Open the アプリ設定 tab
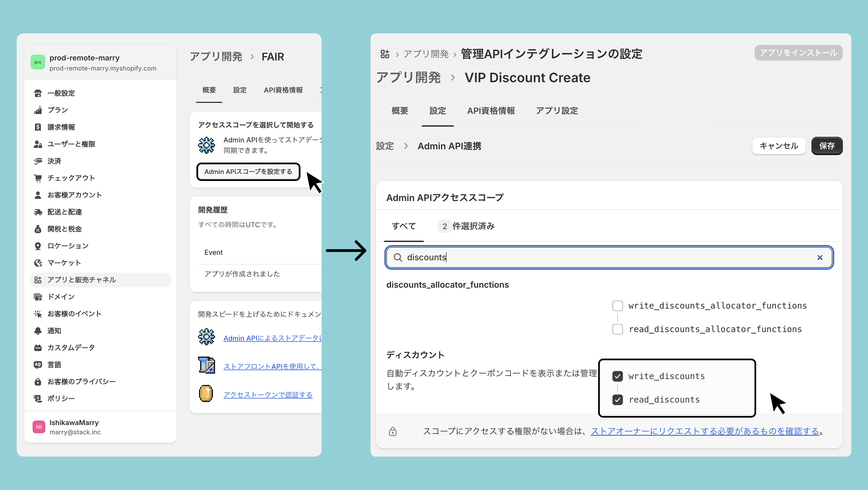868x490 pixels. (x=557, y=111)
